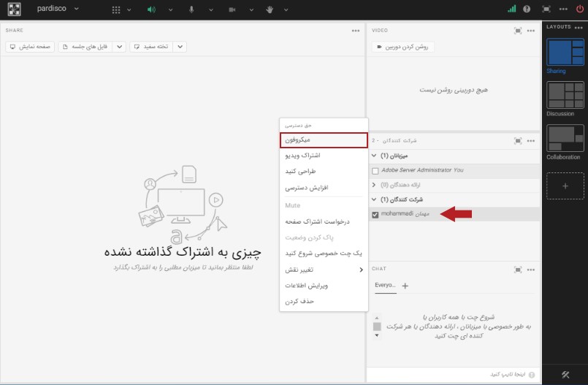This screenshot has height=385, width=588.
Task: Check the connection status bars icon
Action: [x=512, y=9]
